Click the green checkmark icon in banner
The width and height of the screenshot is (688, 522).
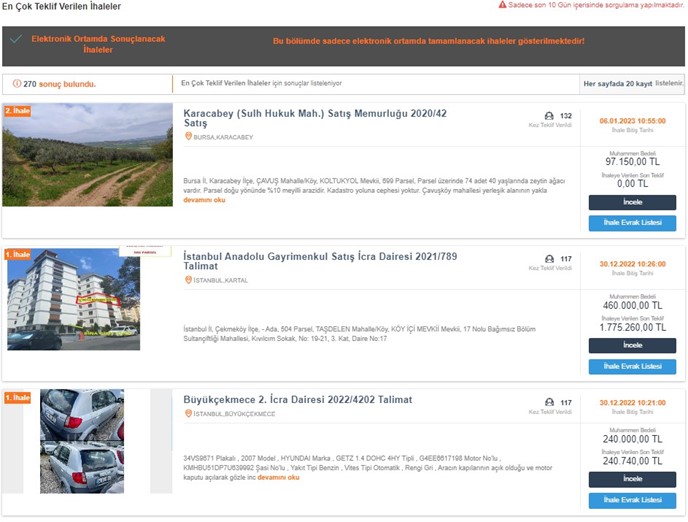tap(15, 40)
